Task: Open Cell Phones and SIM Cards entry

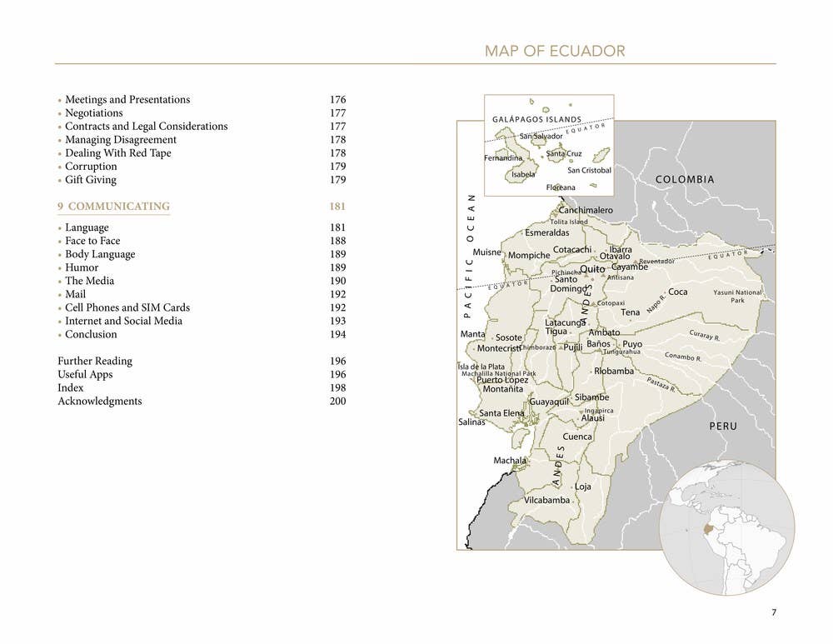Action: 202,307
